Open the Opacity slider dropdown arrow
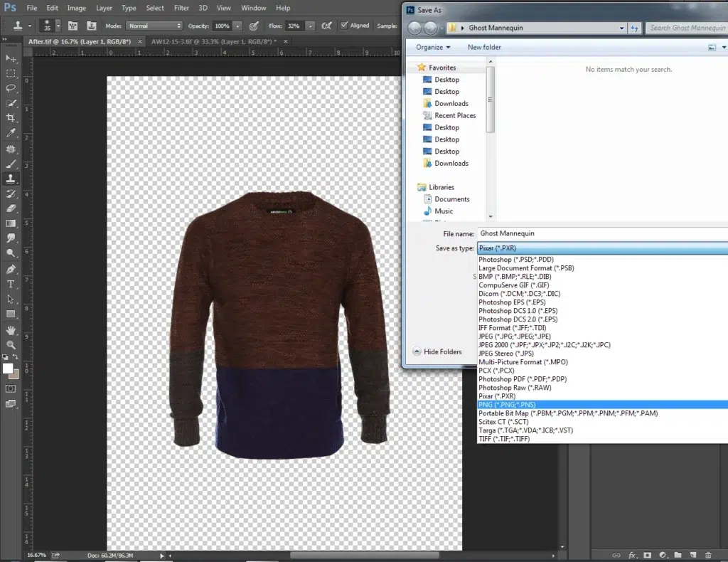728x562 pixels. [x=237, y=26]
